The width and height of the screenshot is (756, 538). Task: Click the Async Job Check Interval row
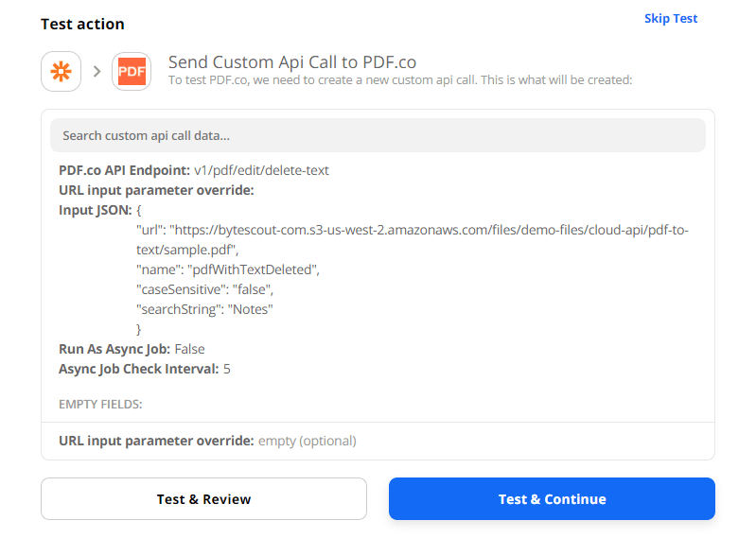tap(144, 369)
